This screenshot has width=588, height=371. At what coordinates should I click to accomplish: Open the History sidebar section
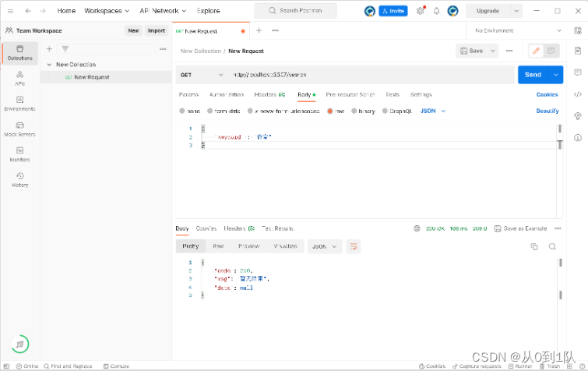click(x=20, y=180)
